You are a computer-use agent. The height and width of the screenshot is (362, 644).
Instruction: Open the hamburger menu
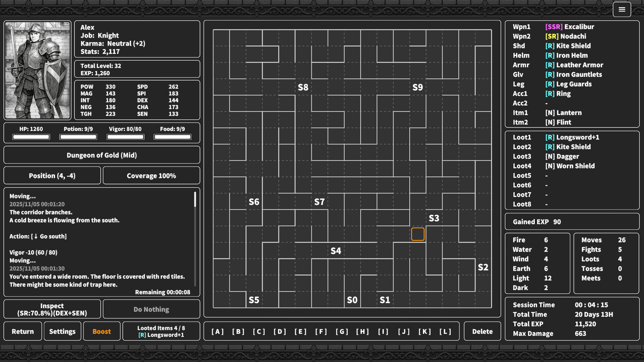pyautogui.click(x=622, y=9)
